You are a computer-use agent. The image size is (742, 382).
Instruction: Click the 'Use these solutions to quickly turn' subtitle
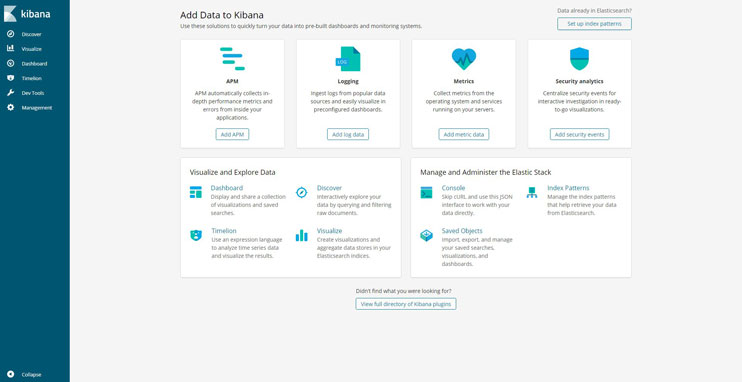click(301, 27)
